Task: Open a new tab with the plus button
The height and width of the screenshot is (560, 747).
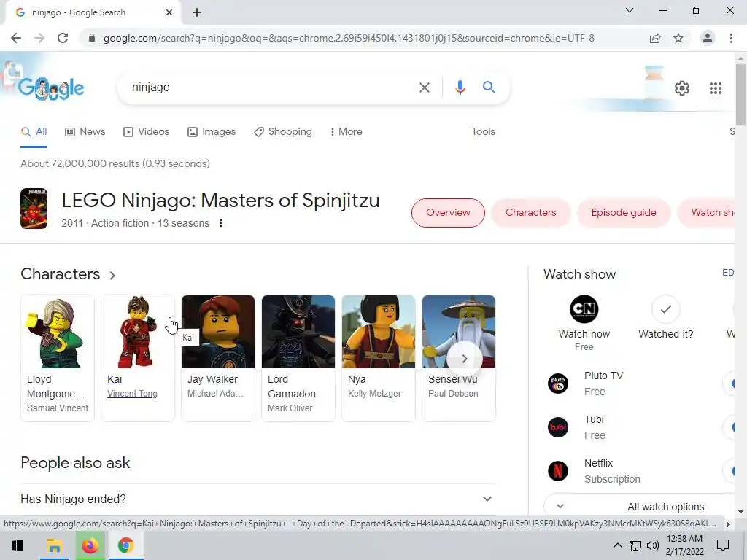Action: tap(197, 12)
